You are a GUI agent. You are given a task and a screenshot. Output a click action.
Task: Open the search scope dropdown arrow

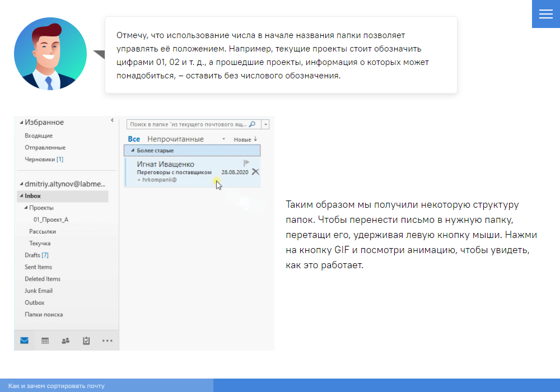pos(265,124)
